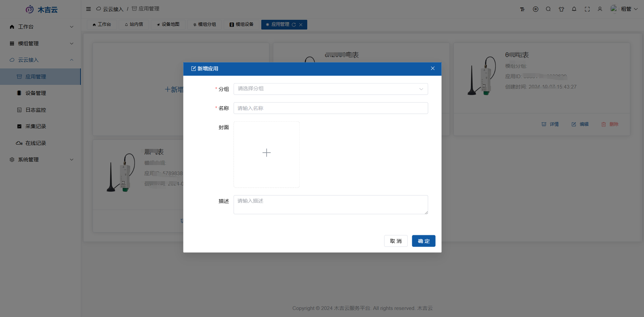Image resolution: width=644 pixels, height=317 pixels.
Task: Click the 描述 description text area
Action: pos(330,204)
